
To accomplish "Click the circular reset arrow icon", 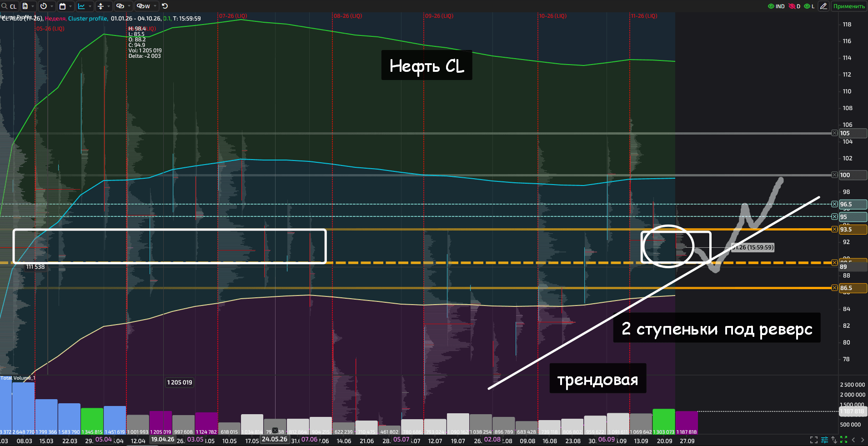I will (x=165, y=6).
